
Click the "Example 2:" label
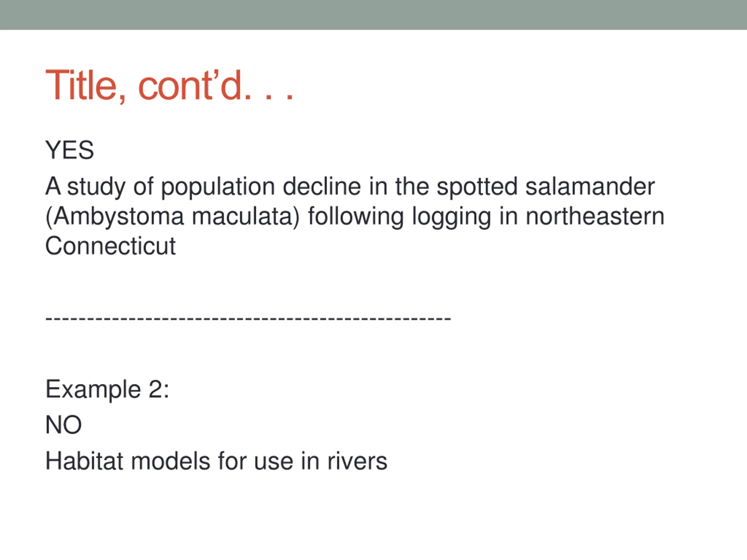point(107,391)
